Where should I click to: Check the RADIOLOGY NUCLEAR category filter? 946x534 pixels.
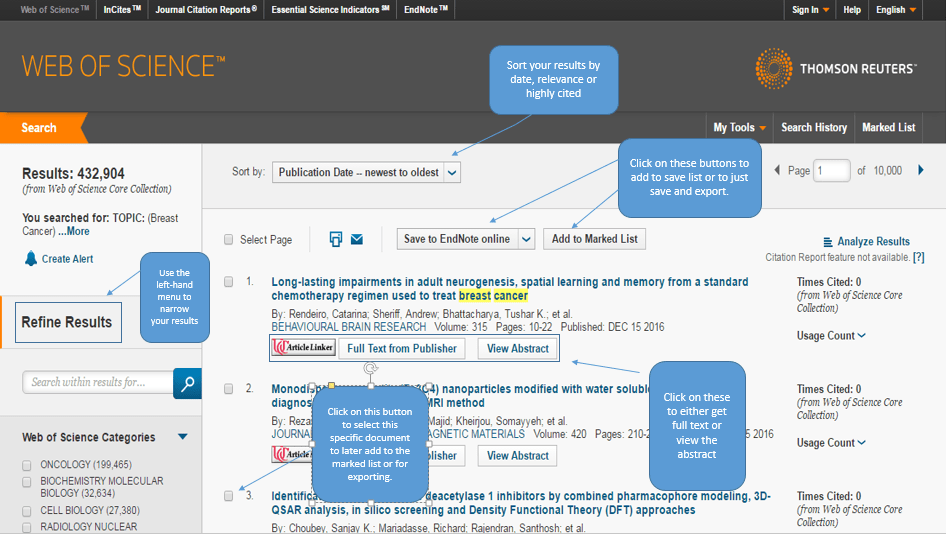[27, 527]
